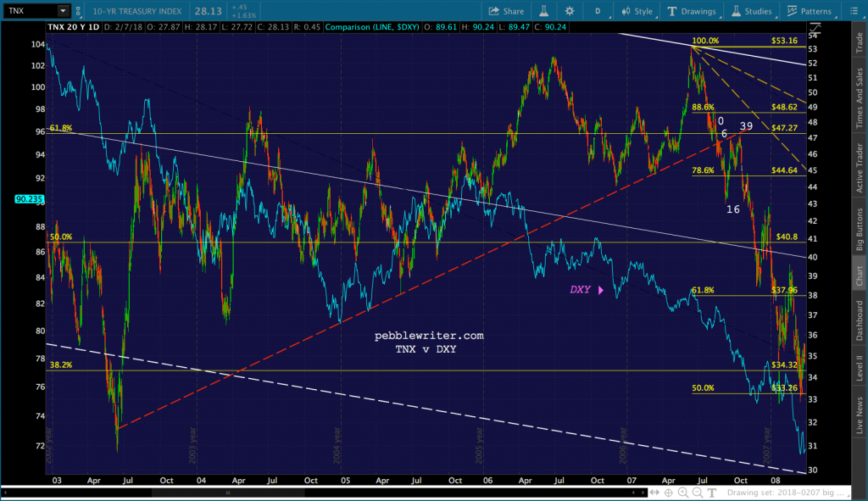Click the Comparison (LINE, $DXY) label
Image resolution: width=868 pixels, height=501 pixels.
point(372,26)
